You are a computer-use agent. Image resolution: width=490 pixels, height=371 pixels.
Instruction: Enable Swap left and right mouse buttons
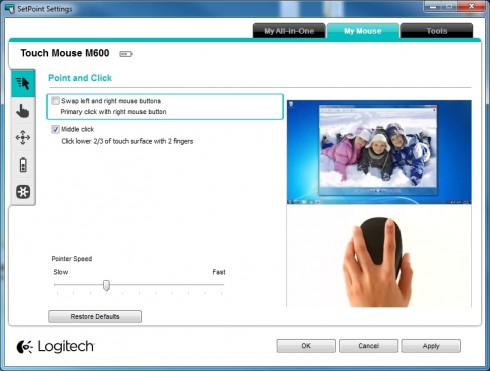coord(55,101)
